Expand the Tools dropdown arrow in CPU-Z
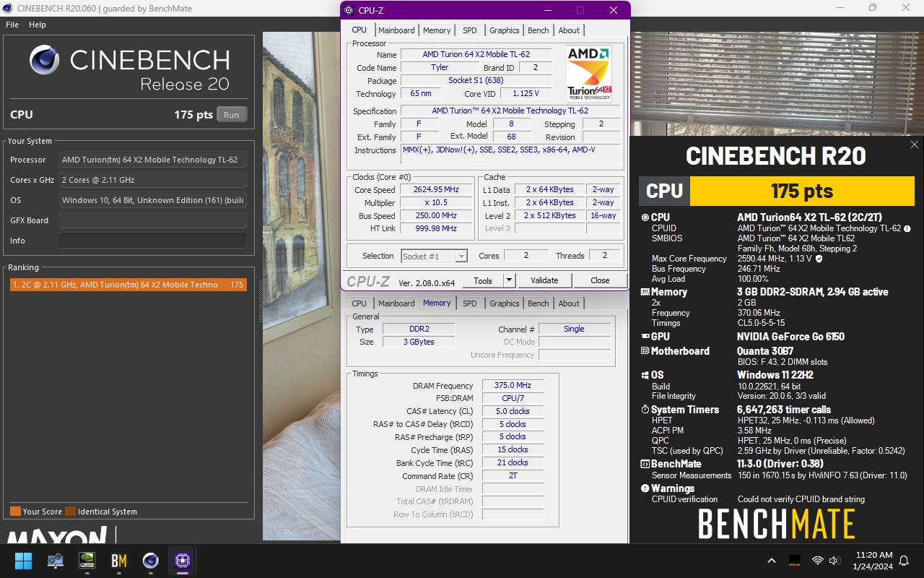This screenshot has height=578, width=924. click(x=509, y=280)
